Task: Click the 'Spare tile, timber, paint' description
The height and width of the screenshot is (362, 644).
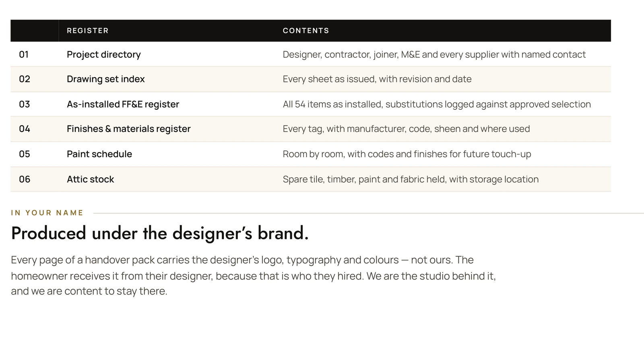Action: 411,179
